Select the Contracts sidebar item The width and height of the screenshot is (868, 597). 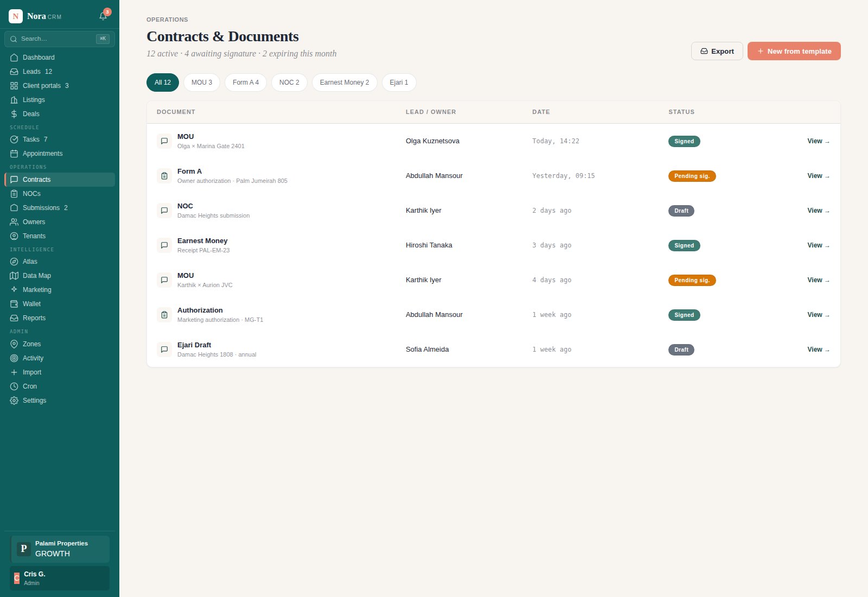coord(60,180)
